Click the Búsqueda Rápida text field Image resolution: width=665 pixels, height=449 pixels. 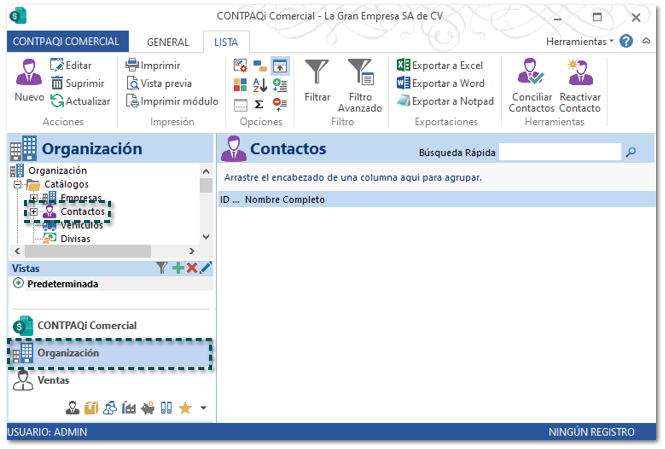[560, 152]
